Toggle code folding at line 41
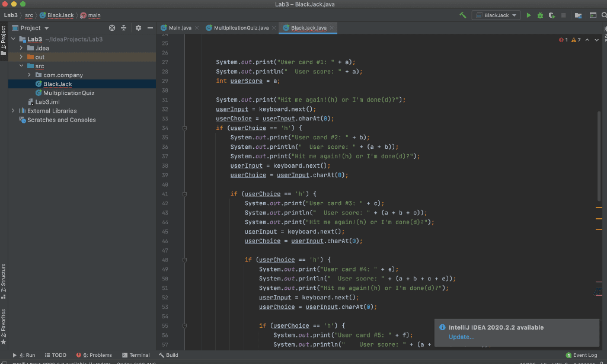 (185, 194)
